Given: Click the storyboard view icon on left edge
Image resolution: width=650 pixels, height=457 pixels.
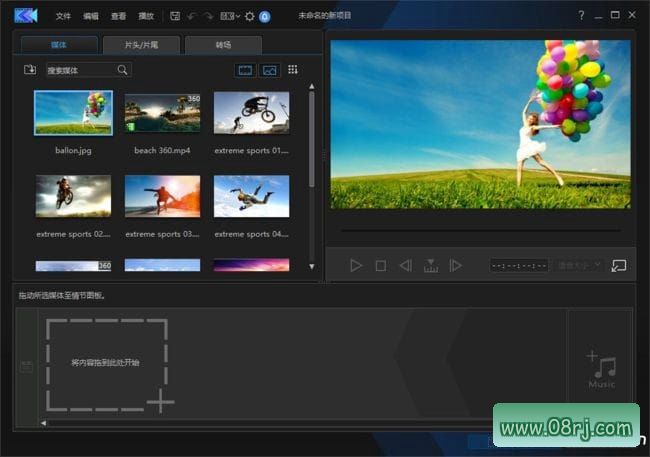Looking at the screenshot, I should (27, 366).
